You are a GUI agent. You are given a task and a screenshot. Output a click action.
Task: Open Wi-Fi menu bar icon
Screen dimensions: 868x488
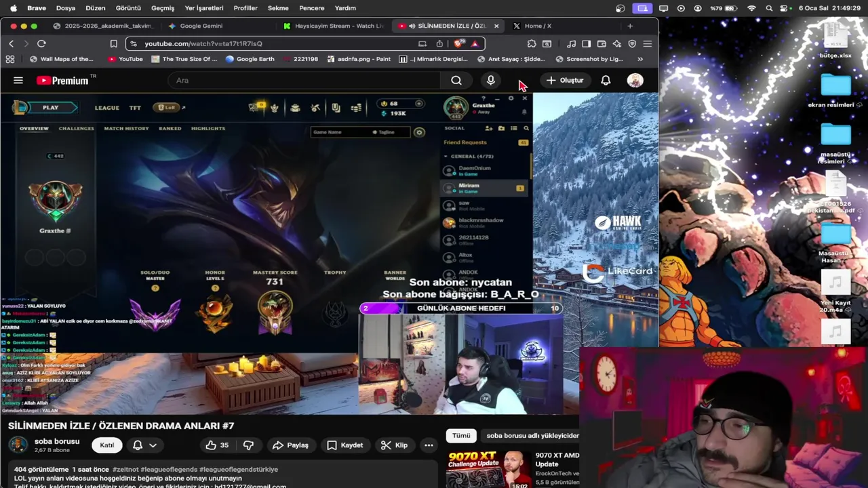751,8
